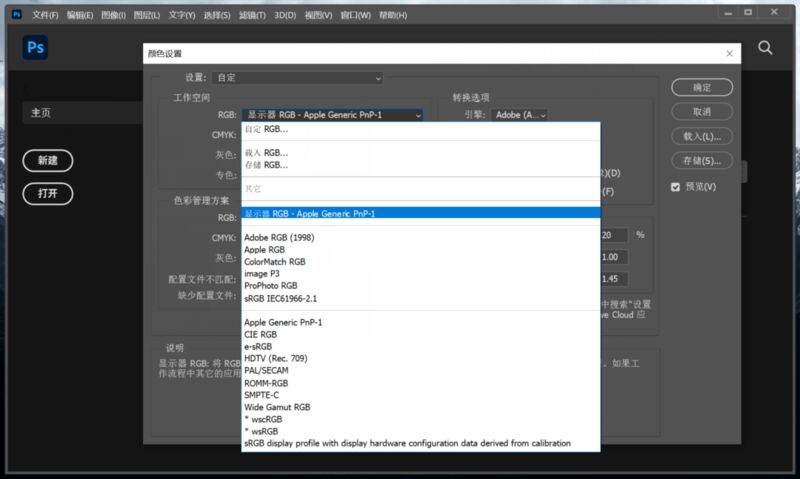
Task: Choose 存储 RGB... from the list
Action: point(421,165)
